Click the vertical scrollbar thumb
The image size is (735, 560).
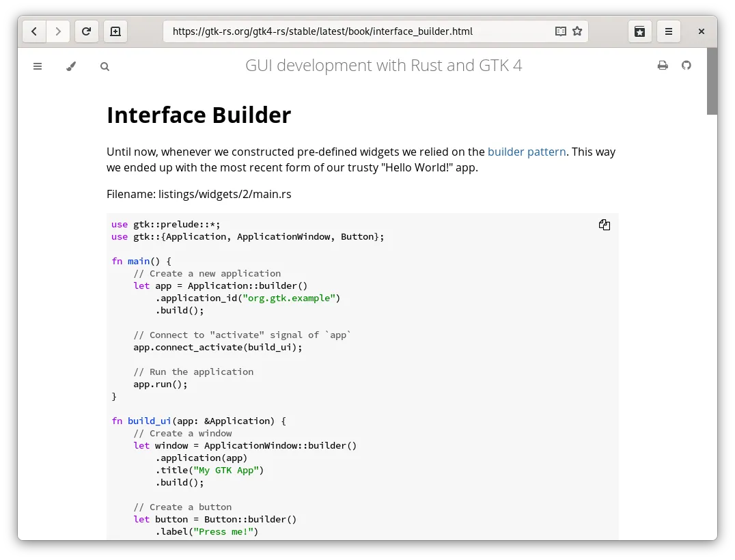pyautogui.click(x=712, y=81)
